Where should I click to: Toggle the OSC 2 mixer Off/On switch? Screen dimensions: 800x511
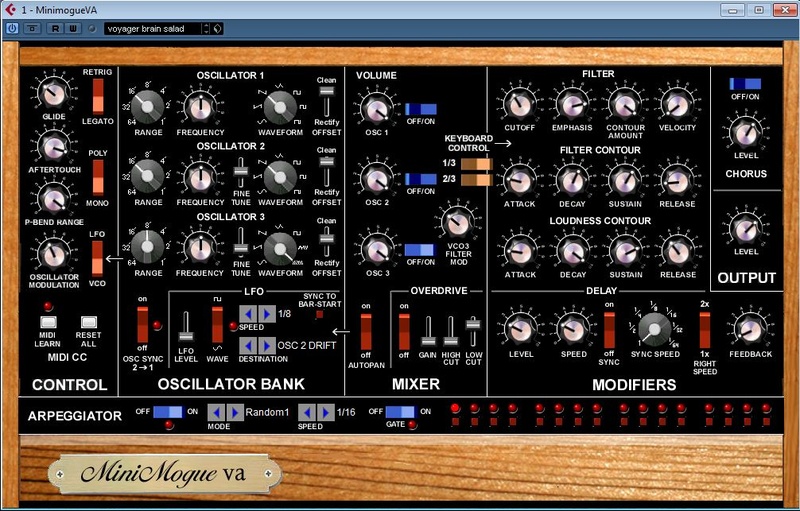tap(421, 179)
